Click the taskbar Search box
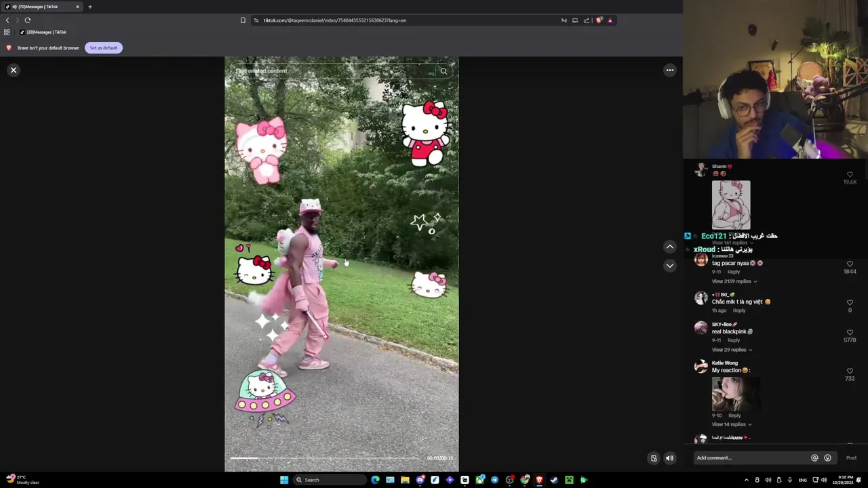 click(x=330, y=480)
